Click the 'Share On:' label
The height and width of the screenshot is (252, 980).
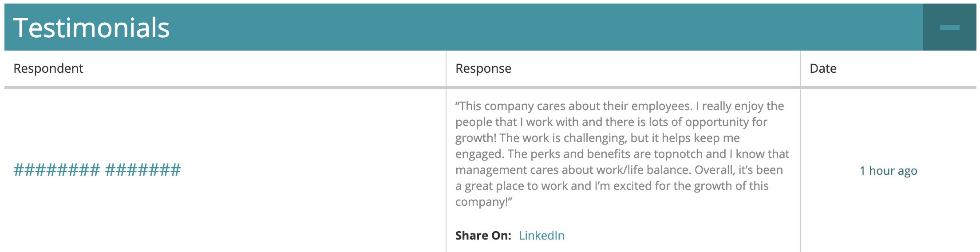point(483,235)
